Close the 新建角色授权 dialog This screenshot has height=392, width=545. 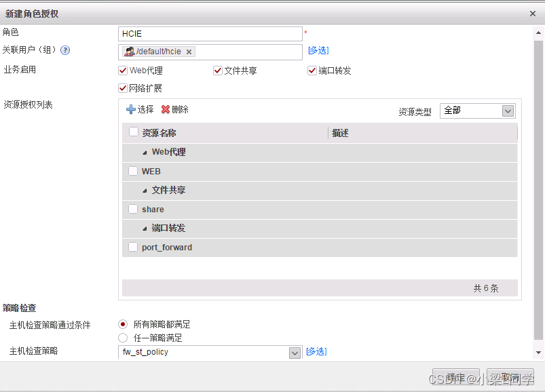(x=533, y=14)
